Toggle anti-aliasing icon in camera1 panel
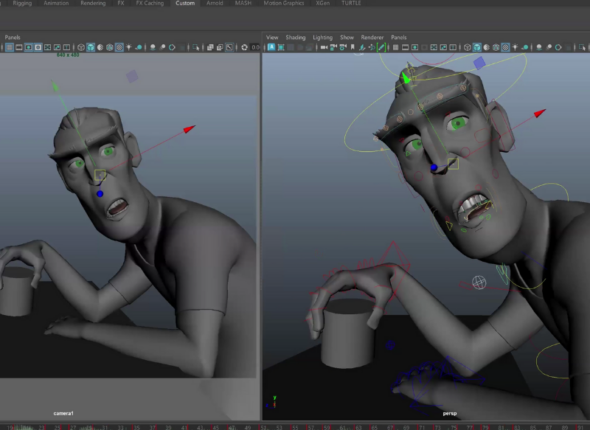 pos(172,47)
